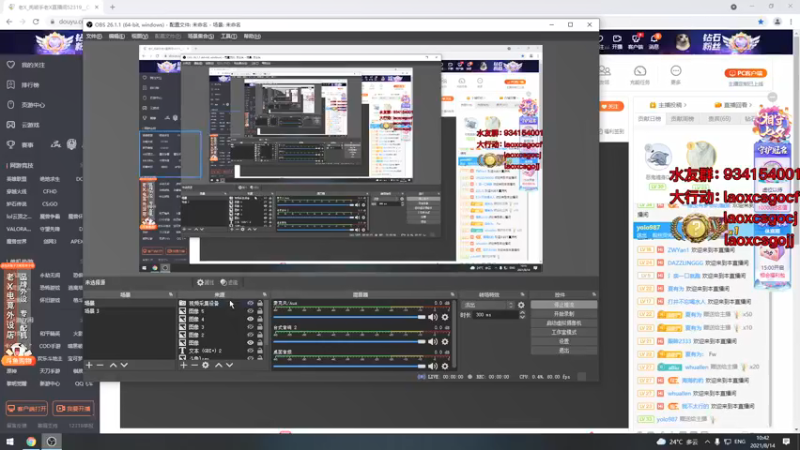Toggle visibility of 文本 (GDI+) 2 source
Viewport: 800px width, 450px height.
[250, 351]
